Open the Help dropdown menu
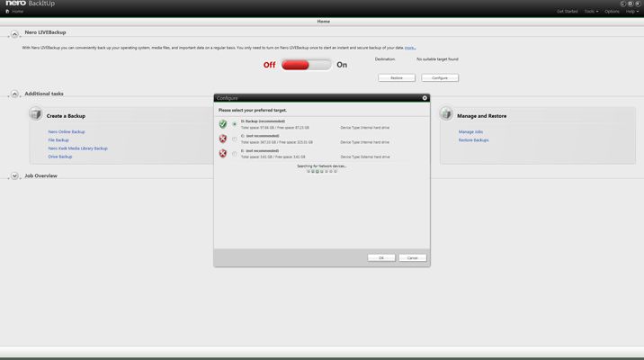This screenshot has width=644, height=360. pyautogui.click(x=631, y=12)
